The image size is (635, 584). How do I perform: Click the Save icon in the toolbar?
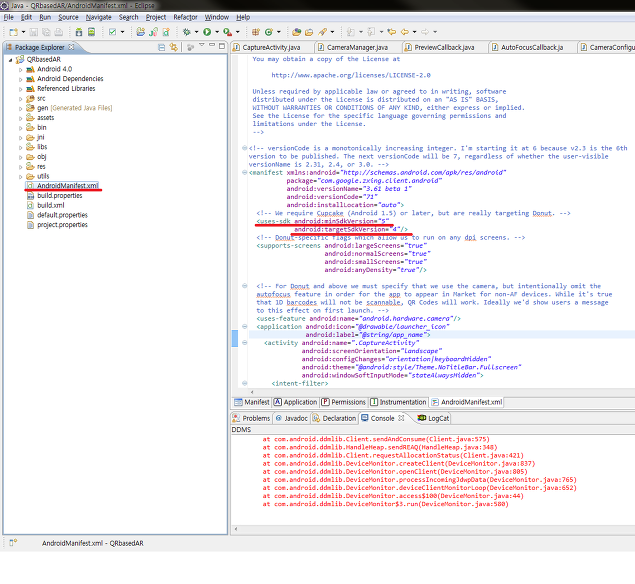point(34,32)
